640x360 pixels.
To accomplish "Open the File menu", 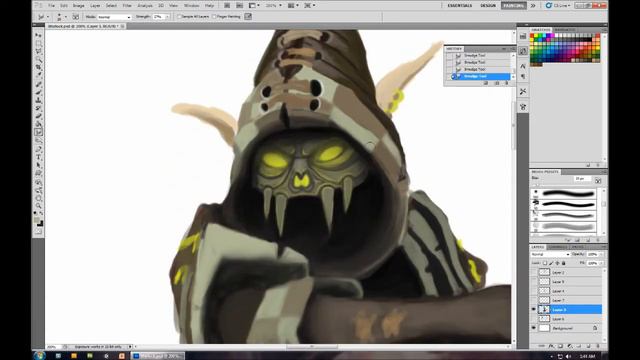I will pos(51,6).
